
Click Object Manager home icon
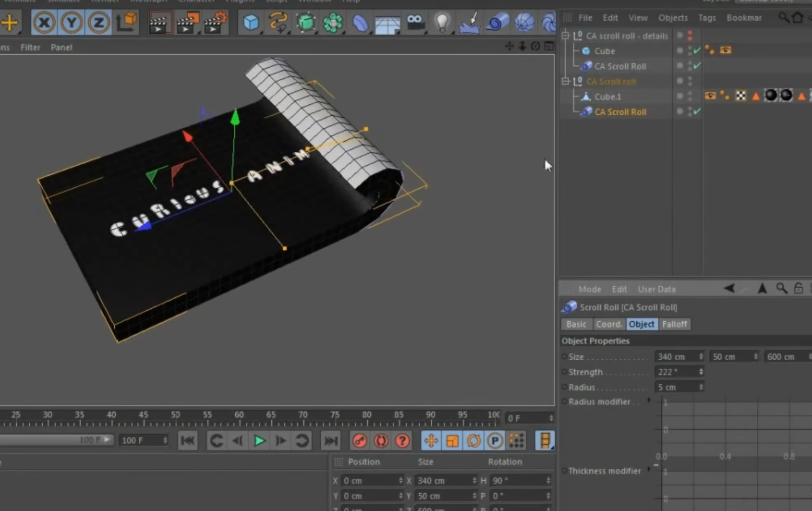click(x=797, y=18)
